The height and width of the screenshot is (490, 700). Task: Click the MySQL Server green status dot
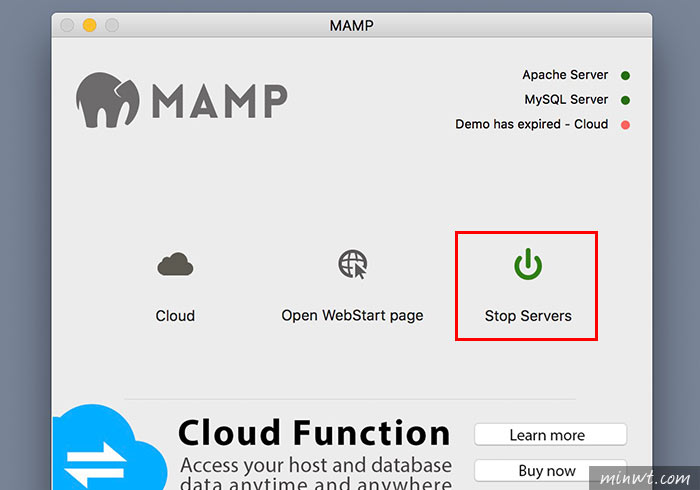[625, 100]
